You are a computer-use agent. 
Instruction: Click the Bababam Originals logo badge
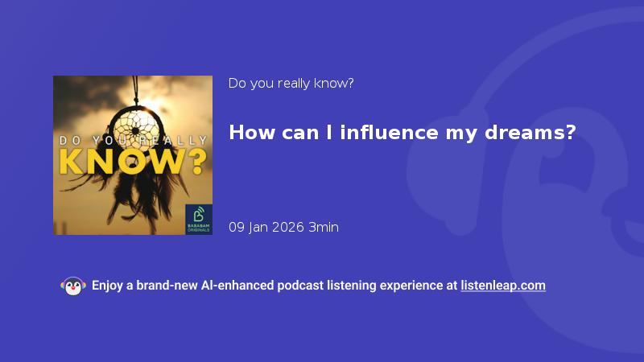pos(199,219)
